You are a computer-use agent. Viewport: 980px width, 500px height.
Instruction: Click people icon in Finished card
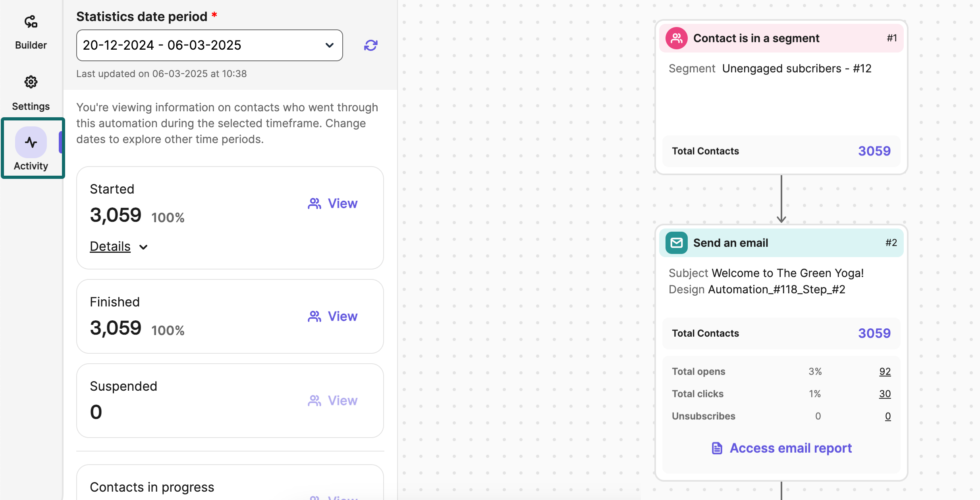[314, 316]
